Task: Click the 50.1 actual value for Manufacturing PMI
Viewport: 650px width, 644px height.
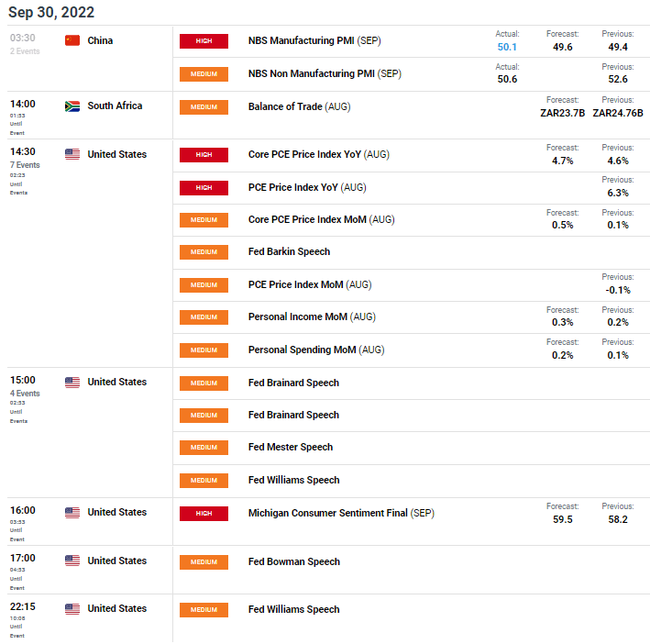Action: 506,47
